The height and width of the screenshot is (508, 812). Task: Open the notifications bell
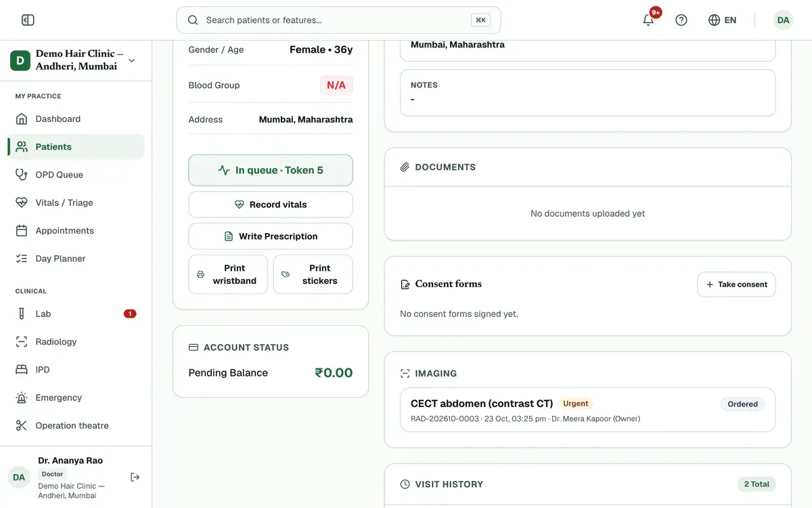648,20
